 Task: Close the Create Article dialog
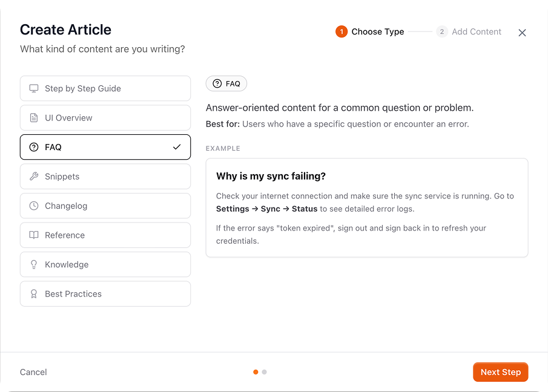[522, 33]
